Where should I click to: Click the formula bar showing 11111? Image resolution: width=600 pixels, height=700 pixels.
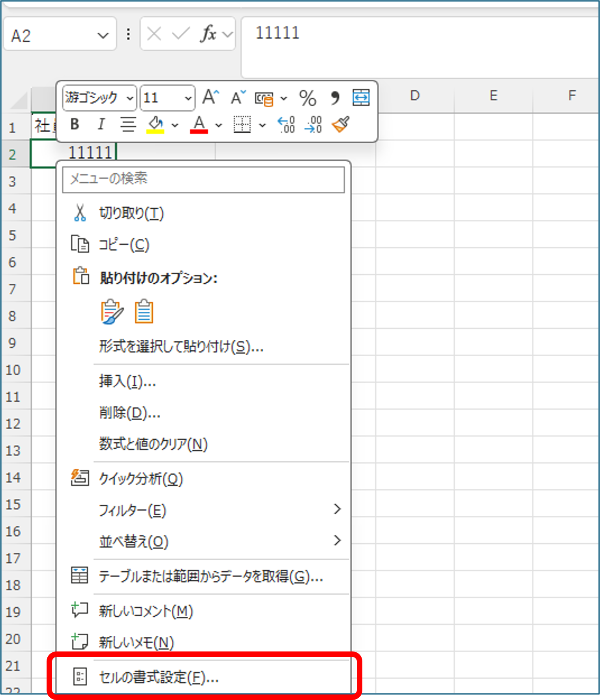(420, 47)
